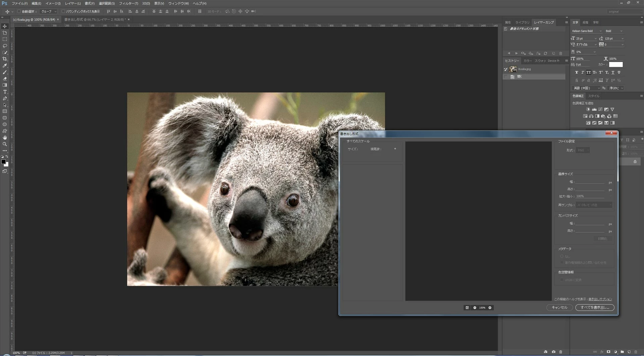Click the background color swatch in toolbox
The width and height of the screenshot is (644, 356).
tap(7, 165)
